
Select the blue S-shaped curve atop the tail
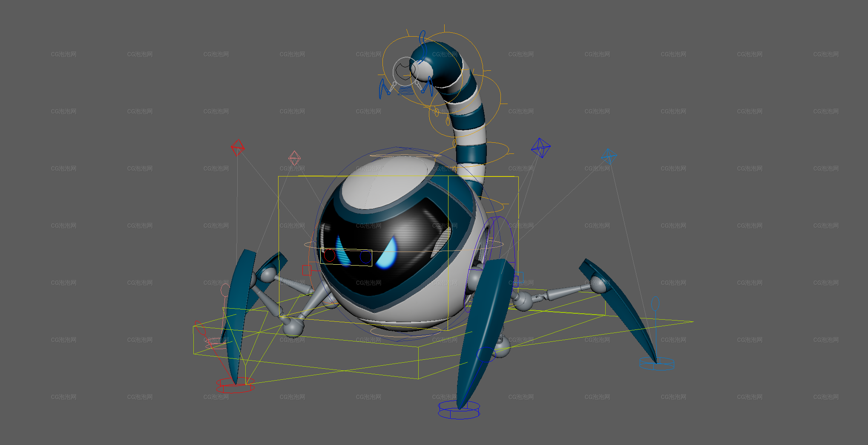[423, 47]
